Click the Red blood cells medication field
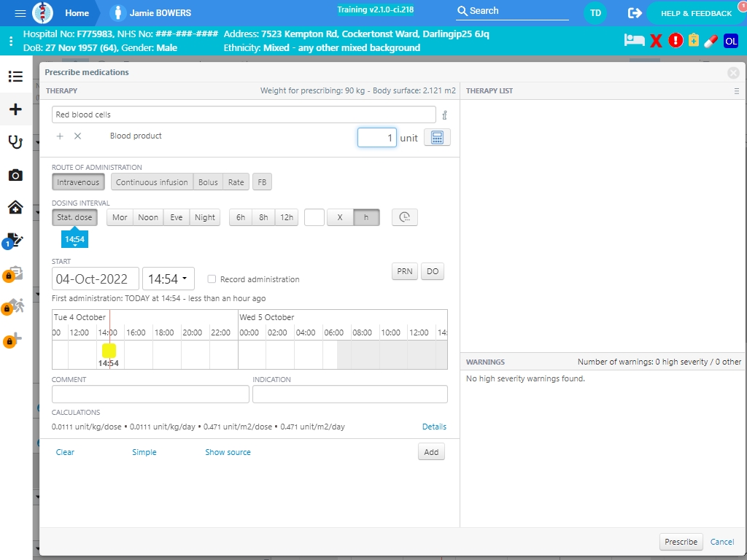 tap(244, 114)
